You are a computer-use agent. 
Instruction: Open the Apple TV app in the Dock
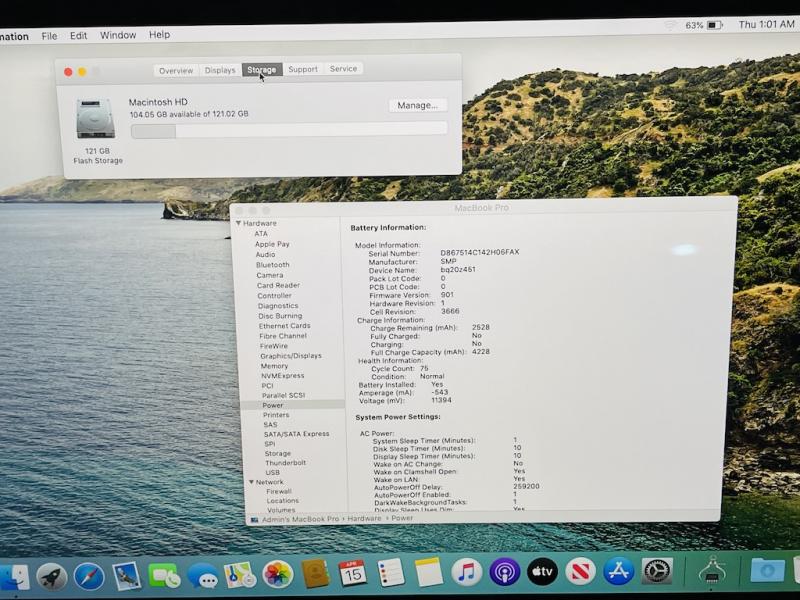[x=542, y=571]
